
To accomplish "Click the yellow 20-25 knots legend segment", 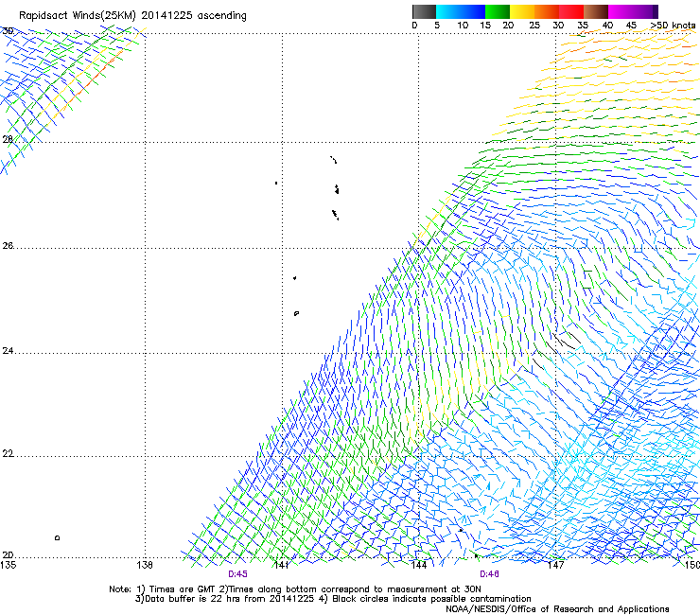I will click(x=522, y=11).
